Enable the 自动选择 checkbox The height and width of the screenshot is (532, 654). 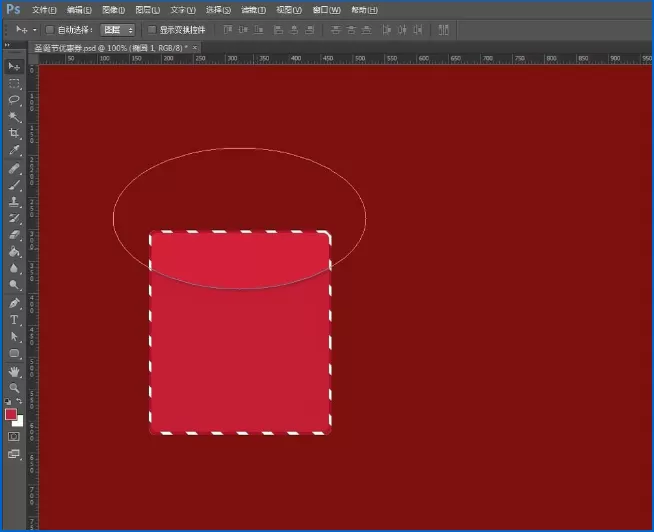point(50,30)
